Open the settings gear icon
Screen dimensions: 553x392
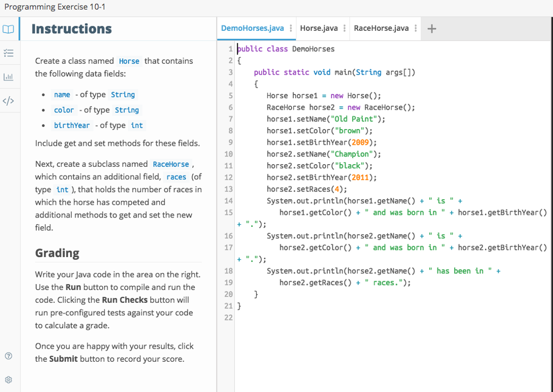[x=8, y=380]
